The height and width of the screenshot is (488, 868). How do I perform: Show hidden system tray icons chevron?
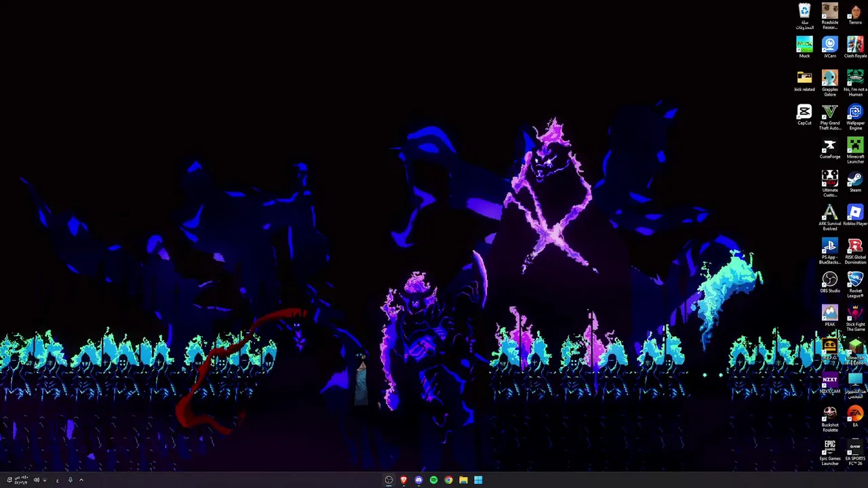[x=81, y=480]
